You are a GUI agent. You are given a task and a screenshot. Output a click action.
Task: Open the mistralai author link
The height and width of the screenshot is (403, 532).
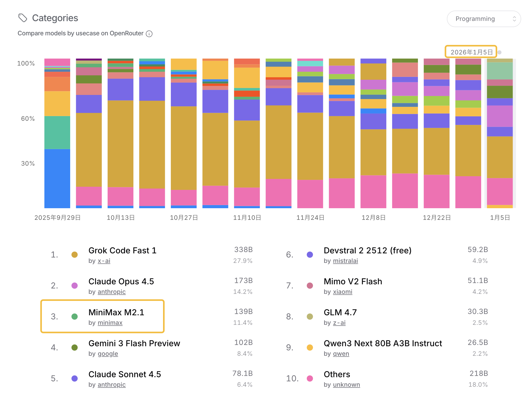pos(345,261)
